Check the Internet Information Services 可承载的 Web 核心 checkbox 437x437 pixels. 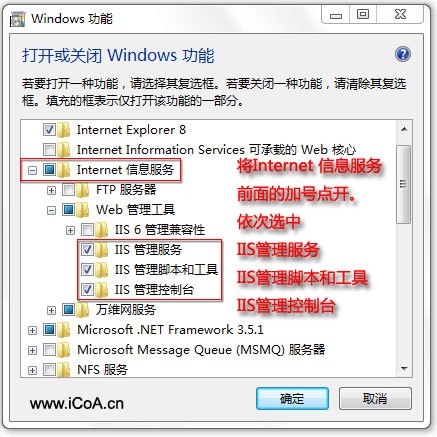(49, 150)
